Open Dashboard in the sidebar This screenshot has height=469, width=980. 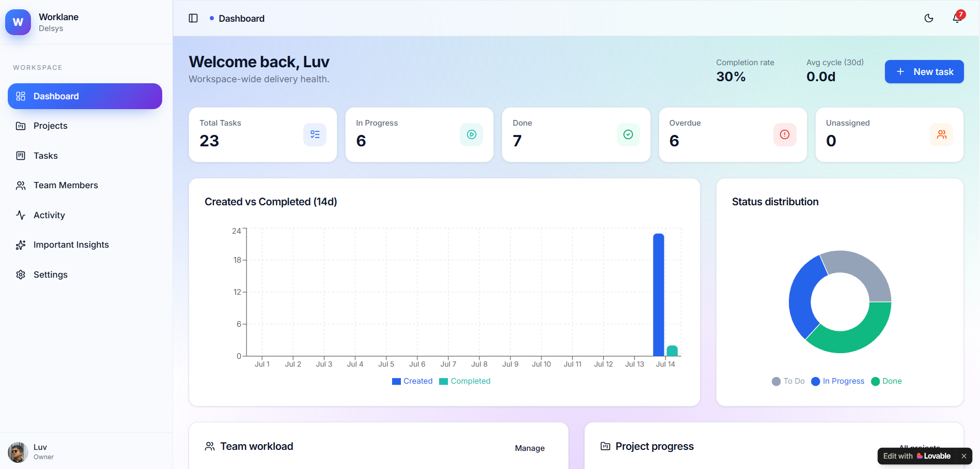85,96
